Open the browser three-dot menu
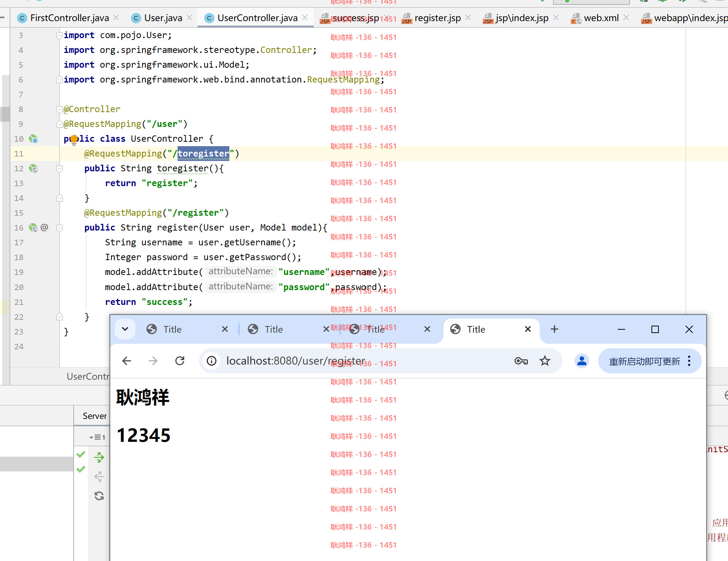 689,361
